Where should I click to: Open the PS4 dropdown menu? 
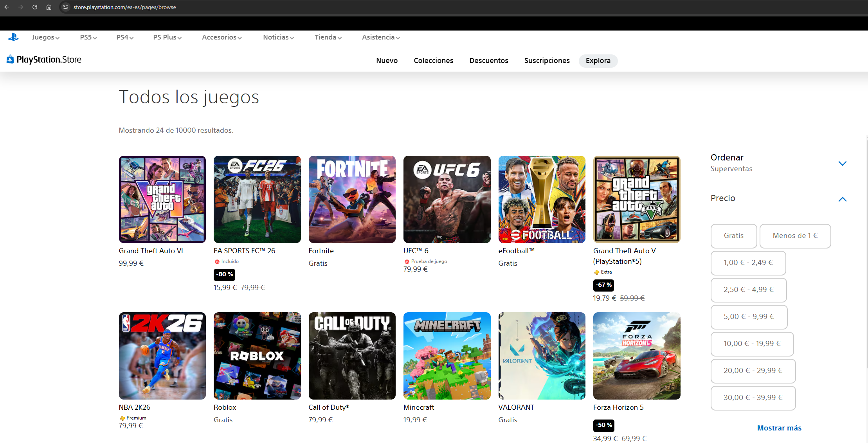[x=125, y=37]
